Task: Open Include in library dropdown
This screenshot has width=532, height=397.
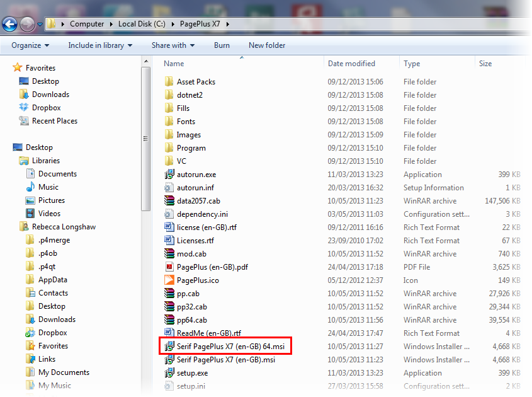Action: tap(100, 45)
